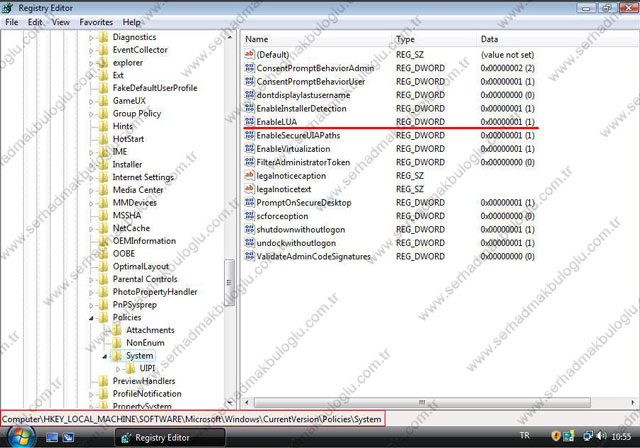Click the legalnoticecaption string icon
This screenshot has height=448, width=640.
pos(249,175)
